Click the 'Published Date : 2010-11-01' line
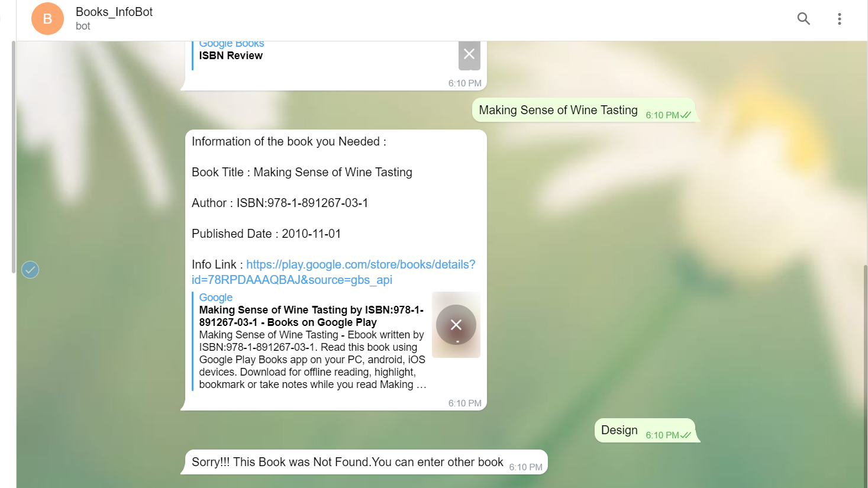The width and height of the screenshot is (868, 488). pos(266,234)
